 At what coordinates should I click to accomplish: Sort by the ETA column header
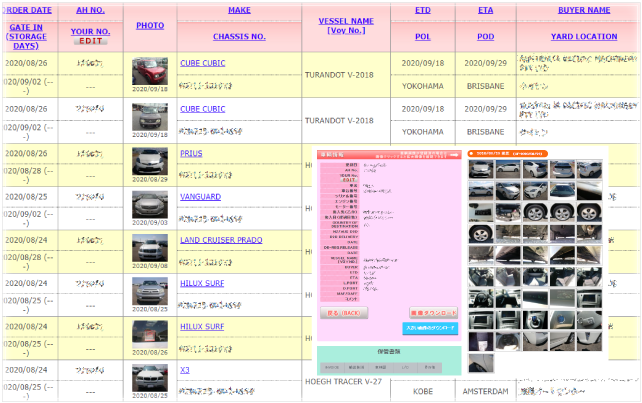(x=486, y=10)
